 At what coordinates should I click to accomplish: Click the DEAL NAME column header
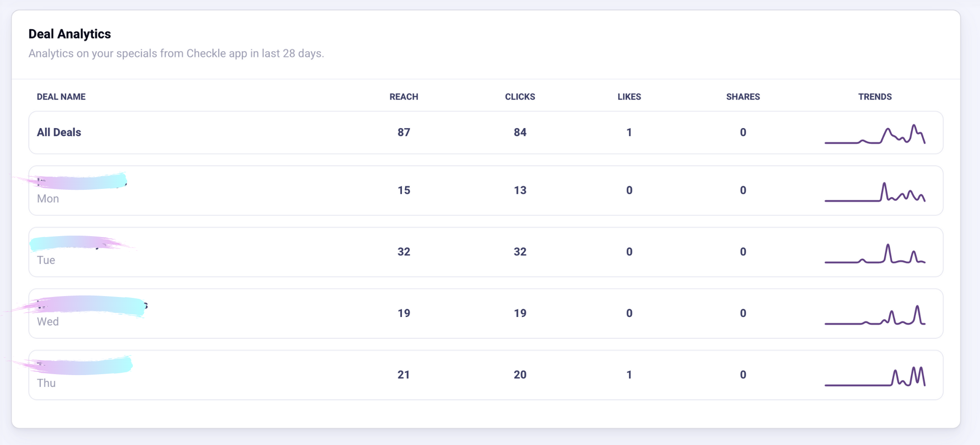click(61, 97)
